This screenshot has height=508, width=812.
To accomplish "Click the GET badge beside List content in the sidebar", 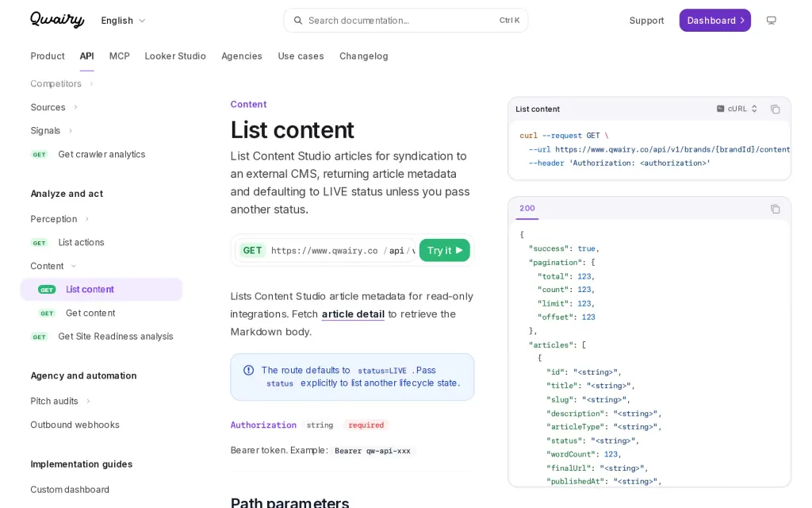I will point(47,290).
